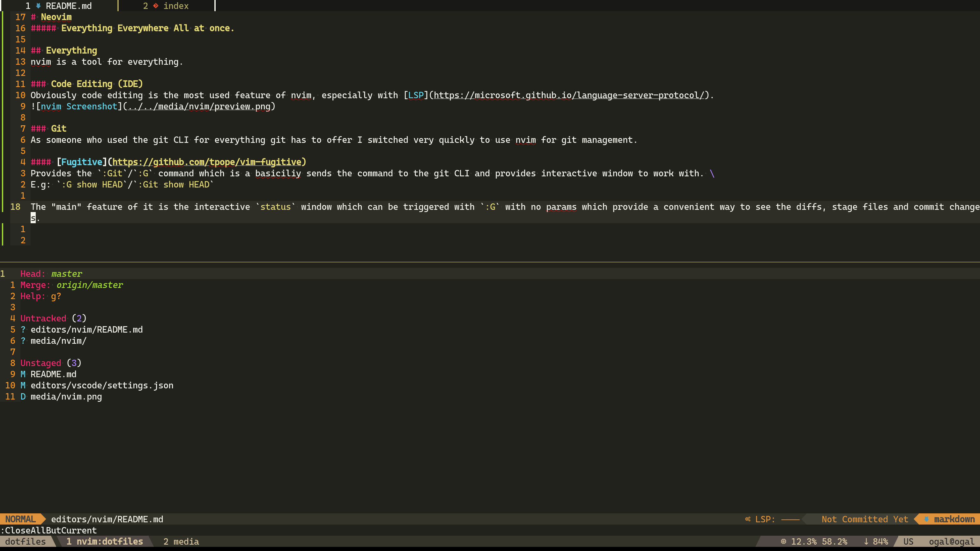Click the nvim Screenshot image link text
The width and height of the screenshot is (980, 551).
79,106
